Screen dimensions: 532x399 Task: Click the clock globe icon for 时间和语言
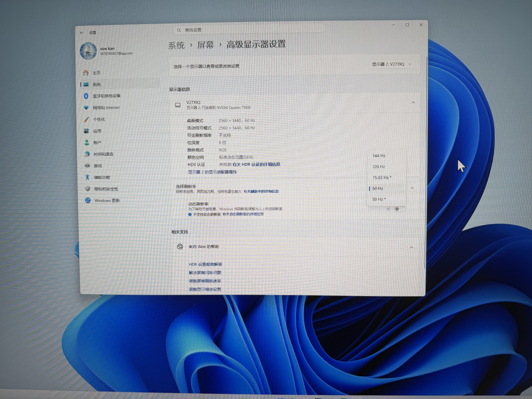tap(87, 154)
